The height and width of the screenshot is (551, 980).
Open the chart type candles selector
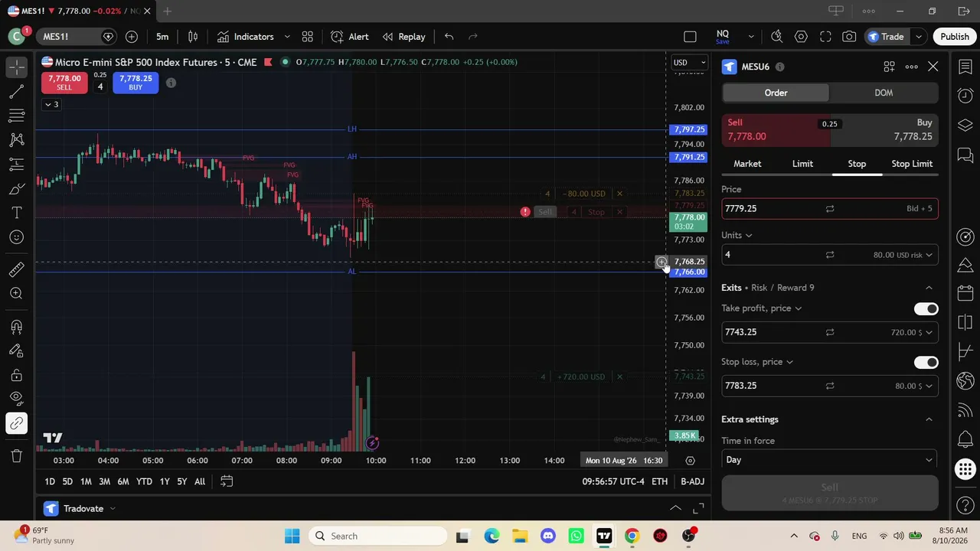pyautogui.click(x=193, y=37)
